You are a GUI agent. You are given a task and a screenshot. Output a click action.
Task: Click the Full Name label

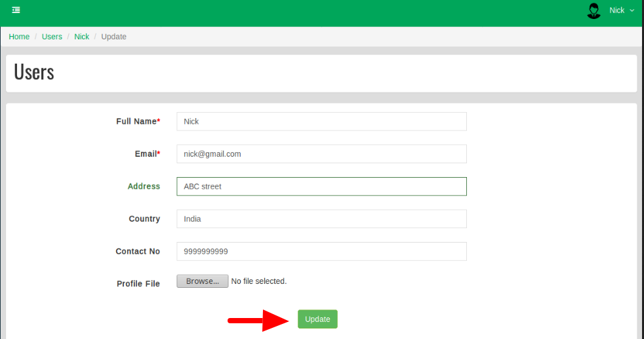[138, 121]
